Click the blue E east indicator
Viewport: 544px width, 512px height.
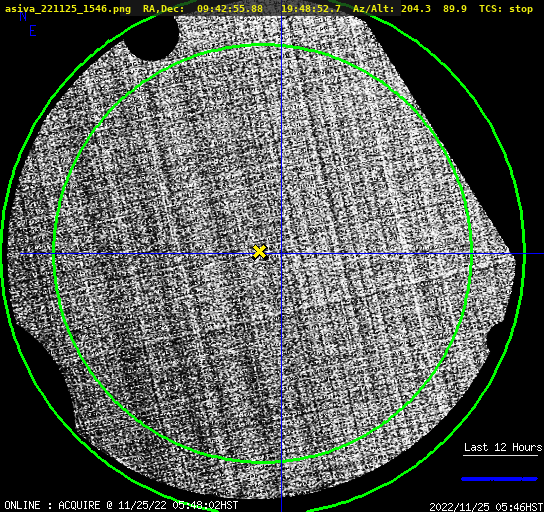click(x=33, y=31)
